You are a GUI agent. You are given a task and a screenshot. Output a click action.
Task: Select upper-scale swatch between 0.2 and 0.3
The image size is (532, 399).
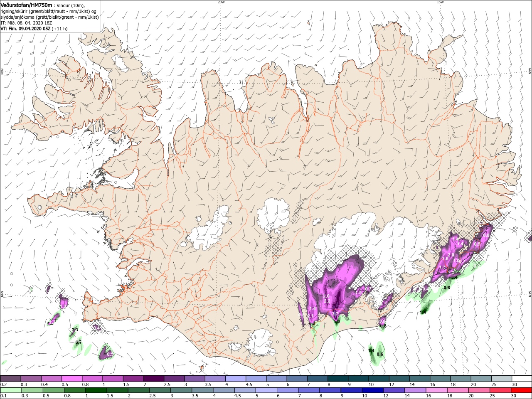11,379
